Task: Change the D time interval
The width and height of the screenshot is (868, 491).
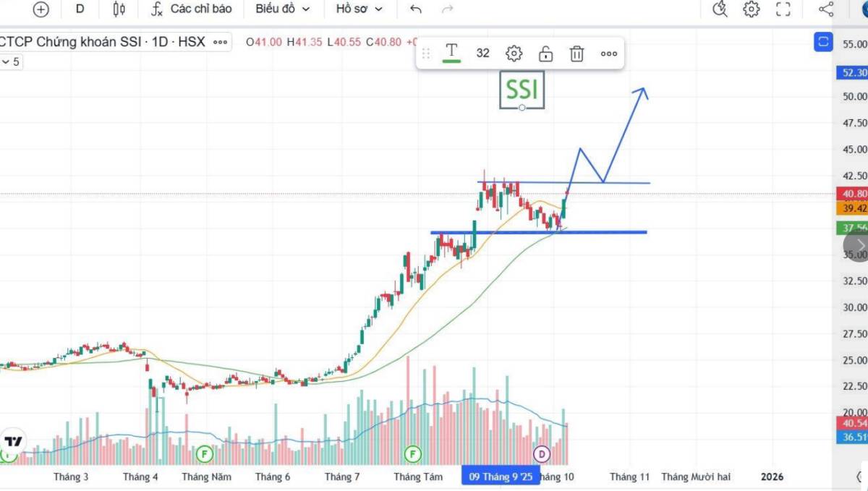Action: pyautogui.click(x=80, y=9)
